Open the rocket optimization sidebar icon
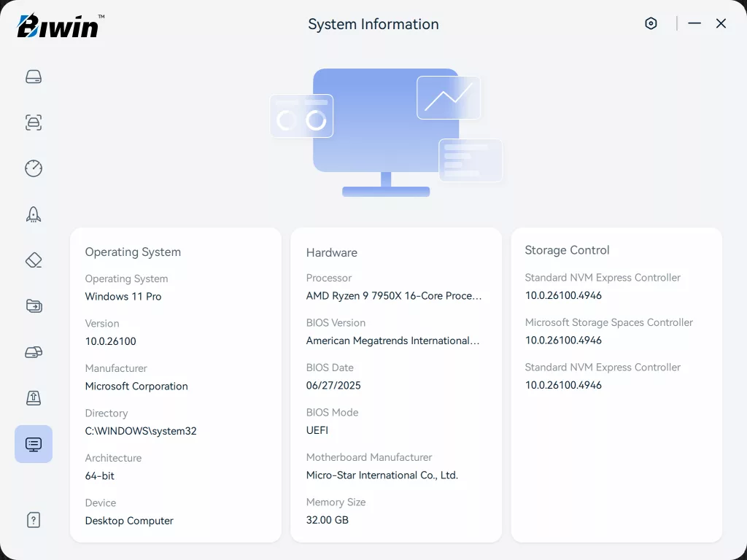This screenshot has width=747, height=560. click(34, 214)
